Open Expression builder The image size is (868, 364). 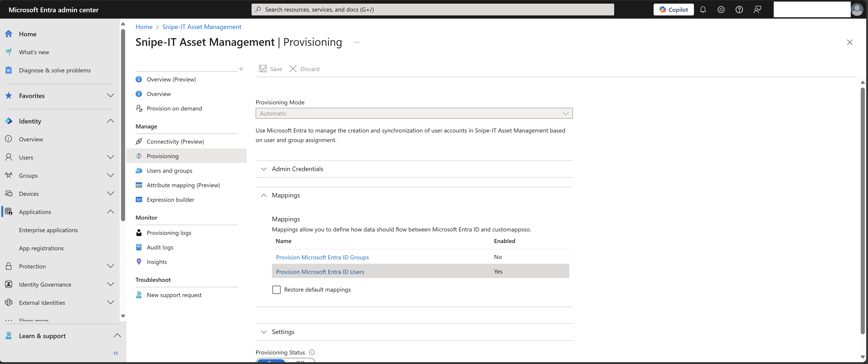[x=170, y=199]
